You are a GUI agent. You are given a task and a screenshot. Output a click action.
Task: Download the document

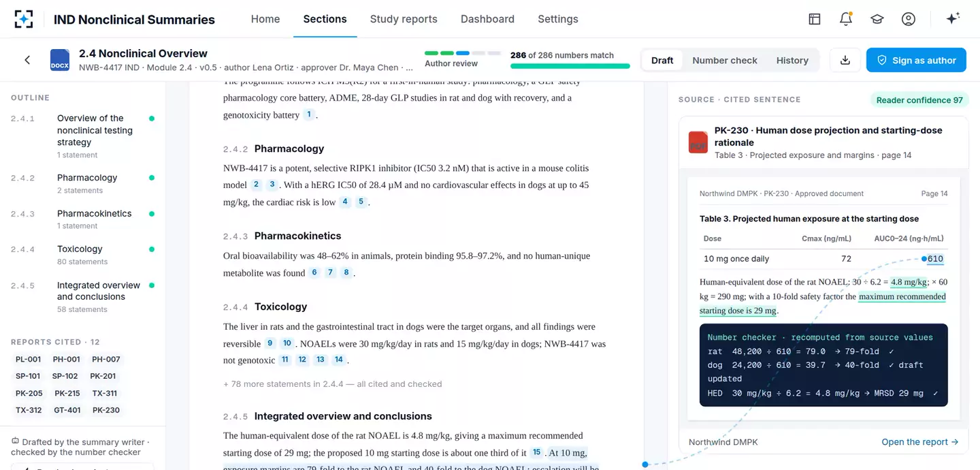[845, 60]
